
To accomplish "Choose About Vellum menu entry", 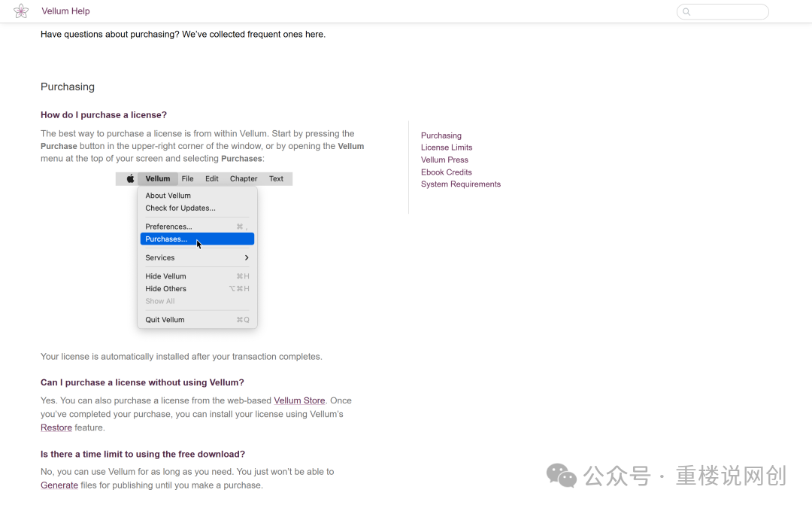I will click(197, 196).
